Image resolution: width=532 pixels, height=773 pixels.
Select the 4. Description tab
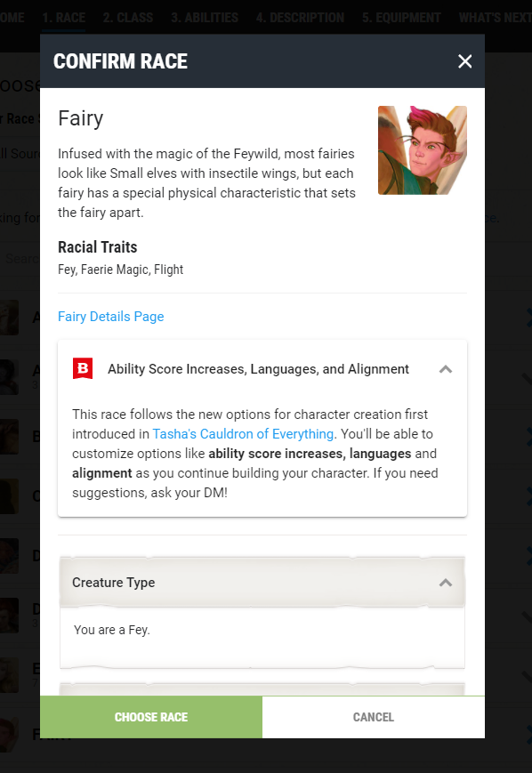(x=300, y=18)
